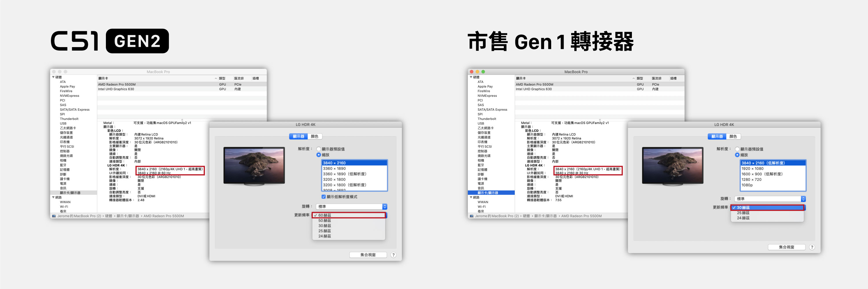Open the 旋轉 dropdown in the Gen 1 panel

click(x=770, y=199)
